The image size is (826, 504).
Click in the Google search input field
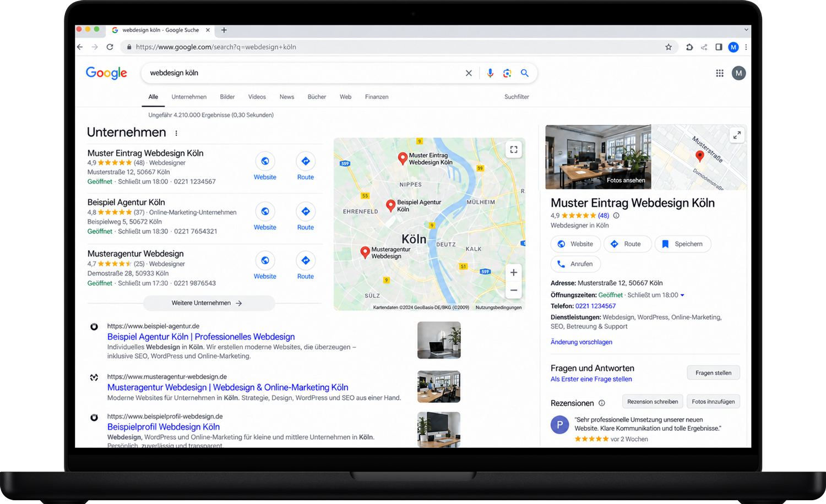point(306,73)
